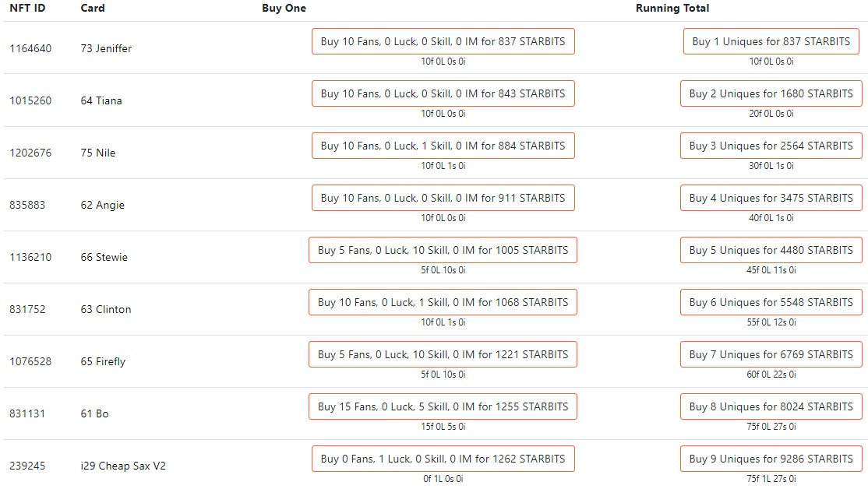
Task: Click Buy 7 Uniques for 6769 STARBITS
Action: (771, 354)
